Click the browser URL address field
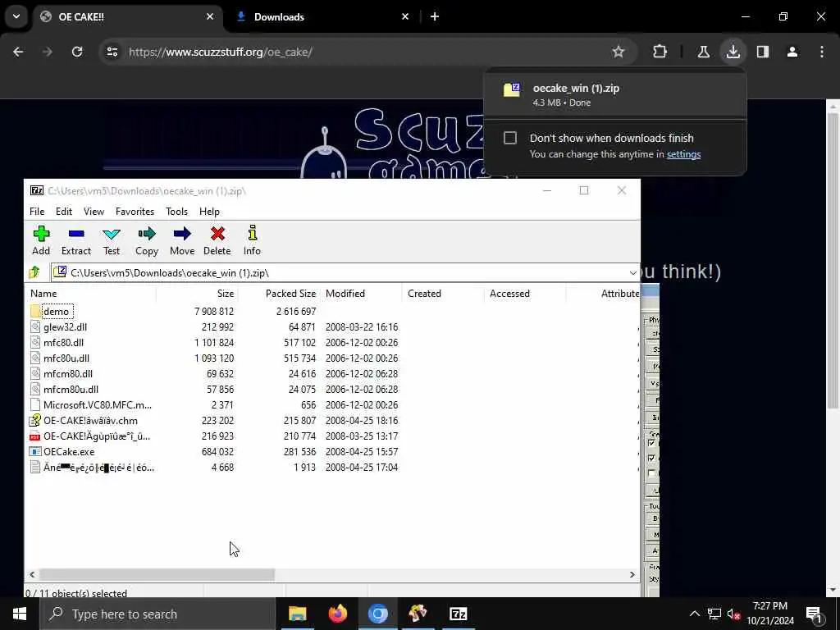This screenshot has height=630, width=840. pos(370,52)
